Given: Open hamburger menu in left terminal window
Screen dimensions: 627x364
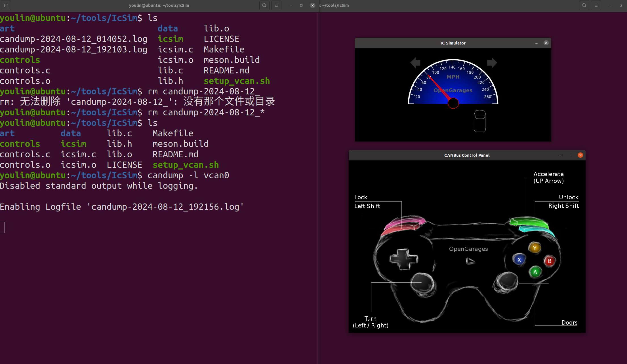Looking at the screenshot, I should [276, 5].
